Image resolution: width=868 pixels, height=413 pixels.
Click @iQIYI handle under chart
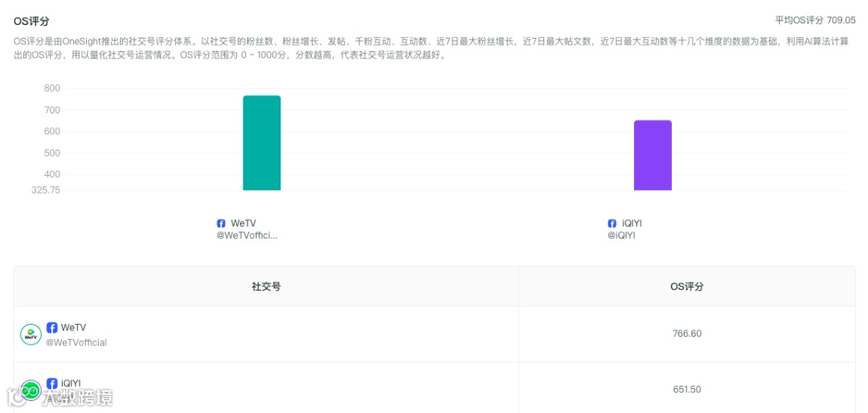[621, 236]
